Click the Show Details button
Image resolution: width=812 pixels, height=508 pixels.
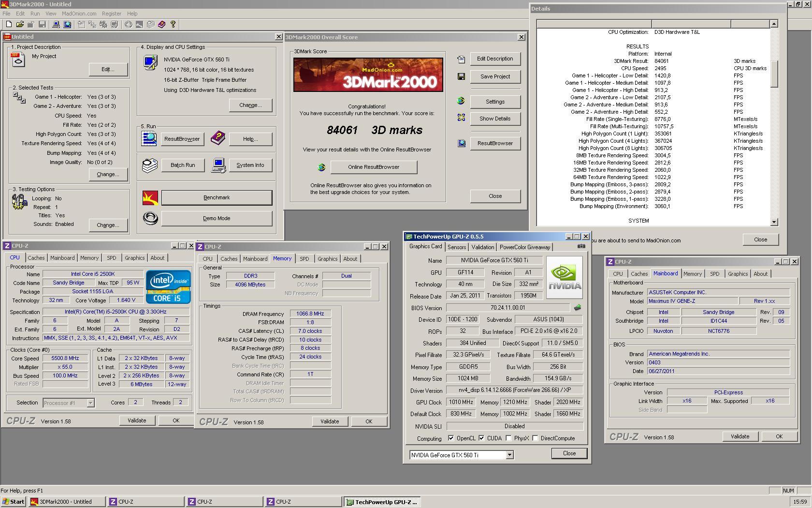495,119
